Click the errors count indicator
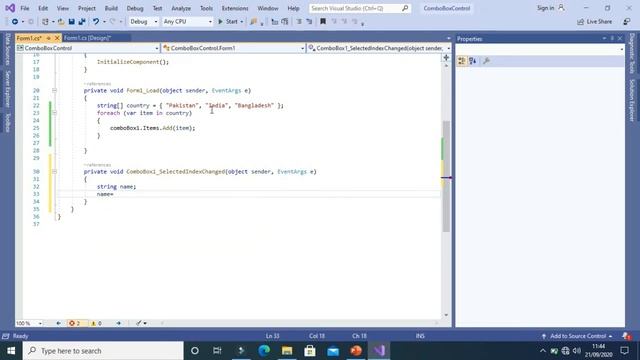Screen dimensions: 640x360 [x=75, y=323]
